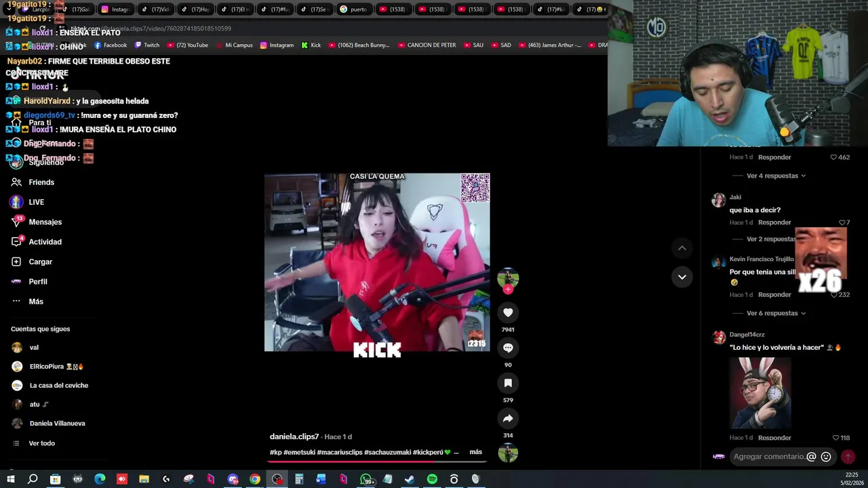
Task: Open File Explorer from the taskbar
Action: click(144, 479)
